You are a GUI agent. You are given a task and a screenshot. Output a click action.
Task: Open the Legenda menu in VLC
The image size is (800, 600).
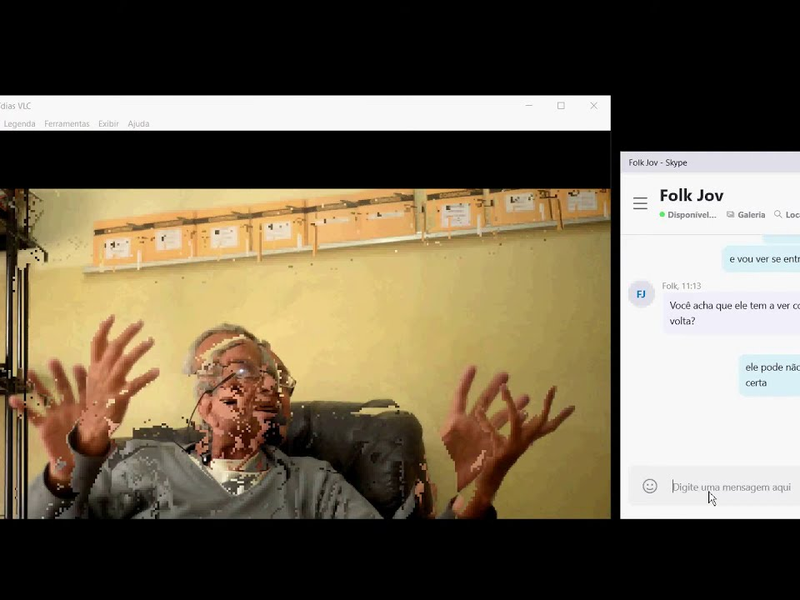(x=19, y=124)
